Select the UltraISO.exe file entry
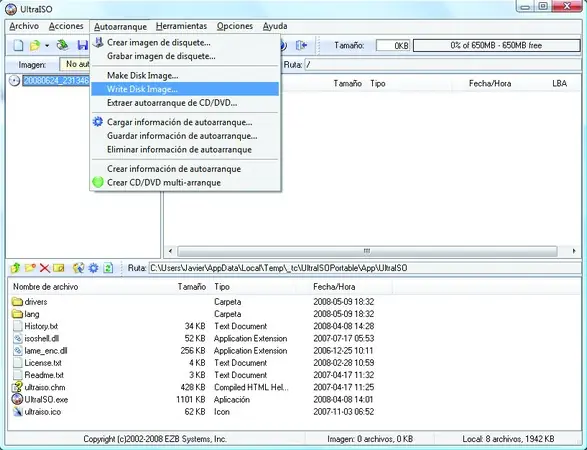 pos(46,399)
